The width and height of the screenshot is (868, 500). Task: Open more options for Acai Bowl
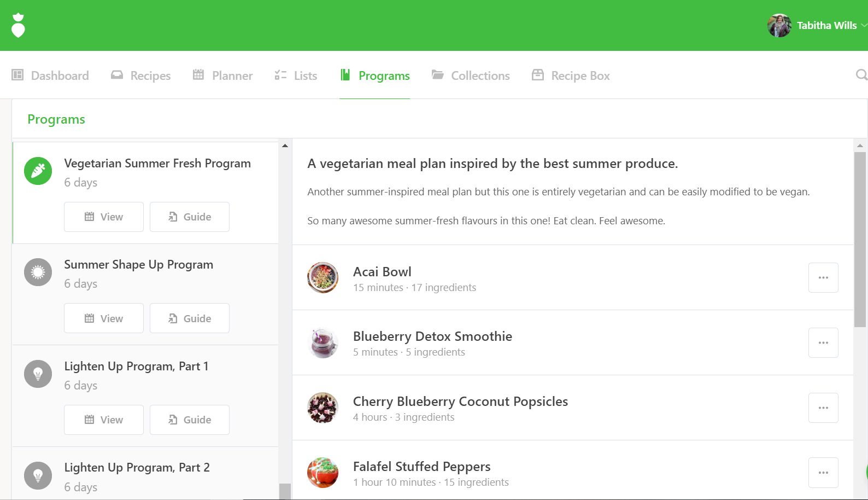[823, 278]
